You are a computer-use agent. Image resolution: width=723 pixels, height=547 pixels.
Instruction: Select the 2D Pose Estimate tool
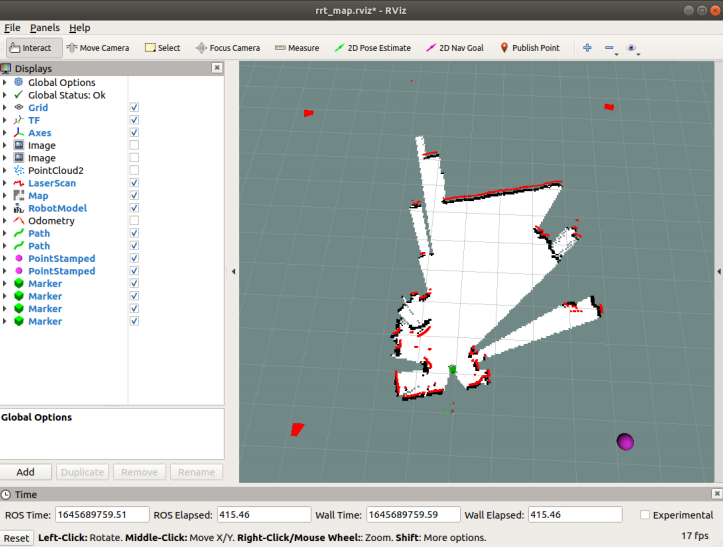point(372,47)
